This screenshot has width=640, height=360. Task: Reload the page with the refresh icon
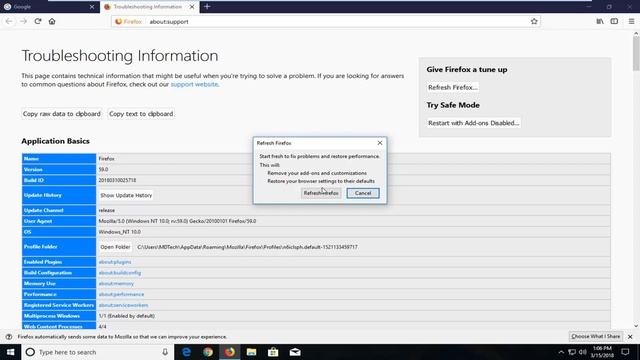point(38,21)
